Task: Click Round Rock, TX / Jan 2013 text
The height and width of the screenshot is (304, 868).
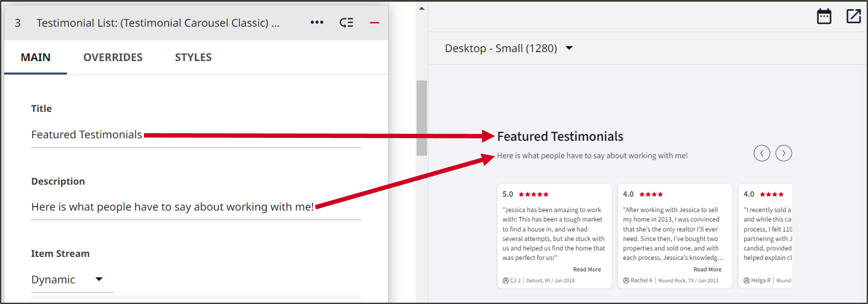Action: pos(688,280)
